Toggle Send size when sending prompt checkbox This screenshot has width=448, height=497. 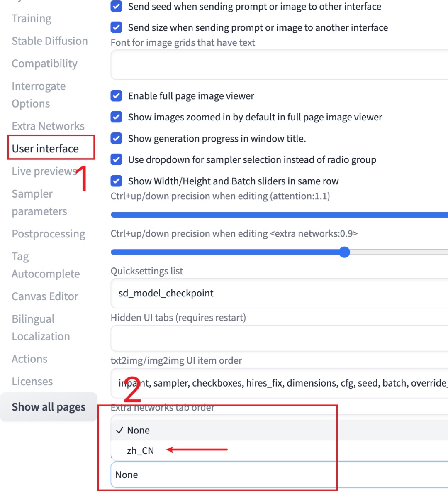point(117,27)
